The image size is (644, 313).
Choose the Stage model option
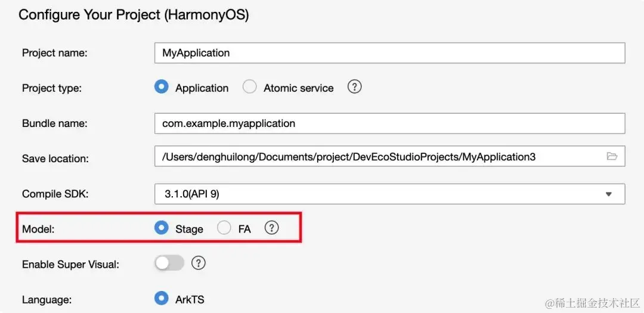pyautogui.click(x=161, y=228)
